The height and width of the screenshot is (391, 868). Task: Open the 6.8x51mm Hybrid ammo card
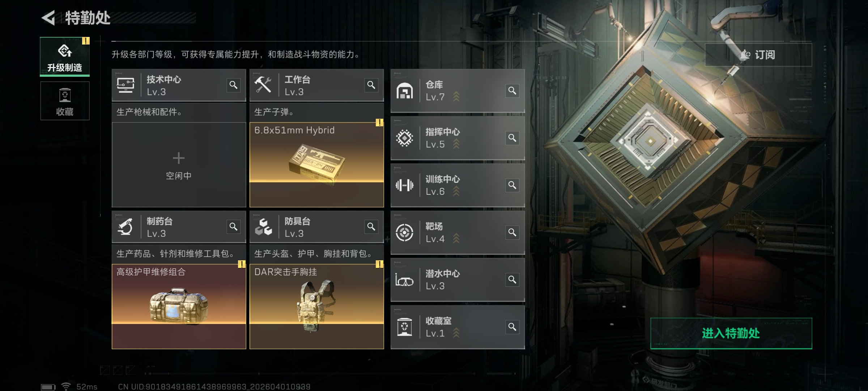[x=317, y=165]
